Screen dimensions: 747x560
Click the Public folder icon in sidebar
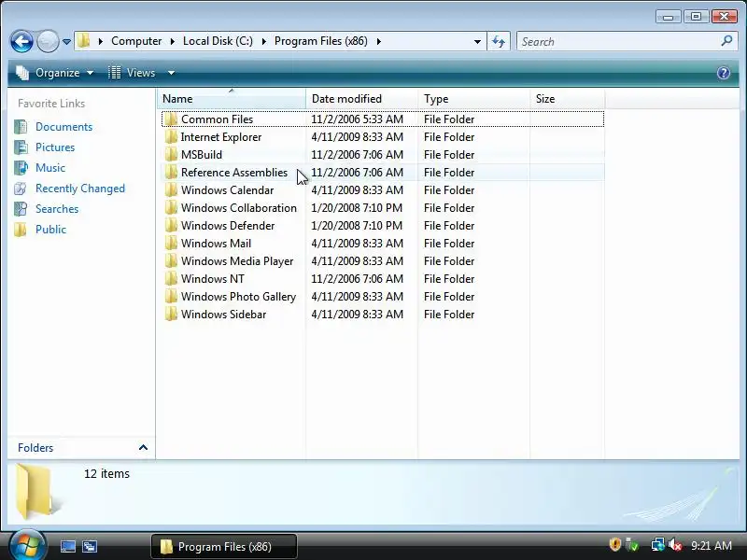pyautogui.click(x=21, y=229)
